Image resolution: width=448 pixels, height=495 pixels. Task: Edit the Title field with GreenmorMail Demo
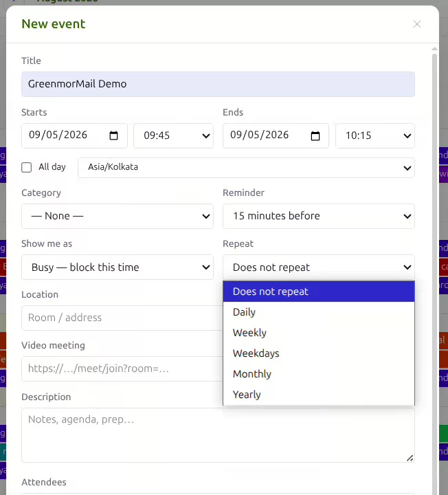click(218, 84)
